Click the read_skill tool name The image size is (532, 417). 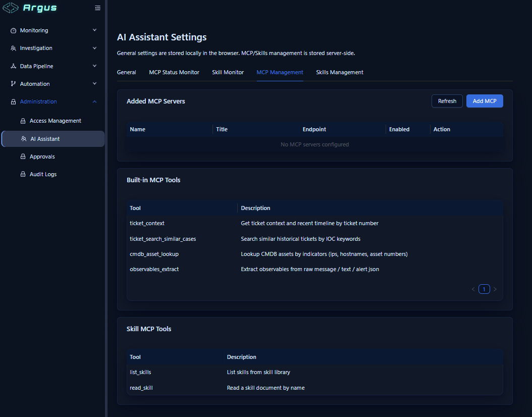point(141,388)
